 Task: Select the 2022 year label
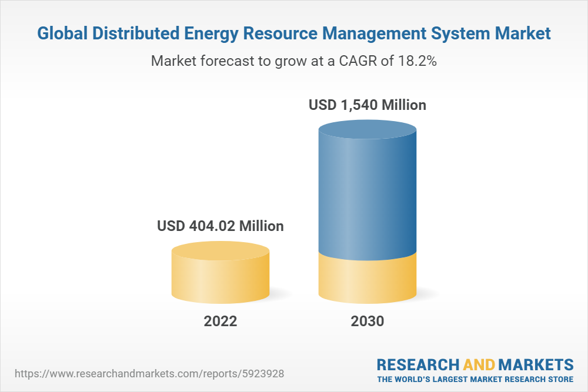pos(220,321)
